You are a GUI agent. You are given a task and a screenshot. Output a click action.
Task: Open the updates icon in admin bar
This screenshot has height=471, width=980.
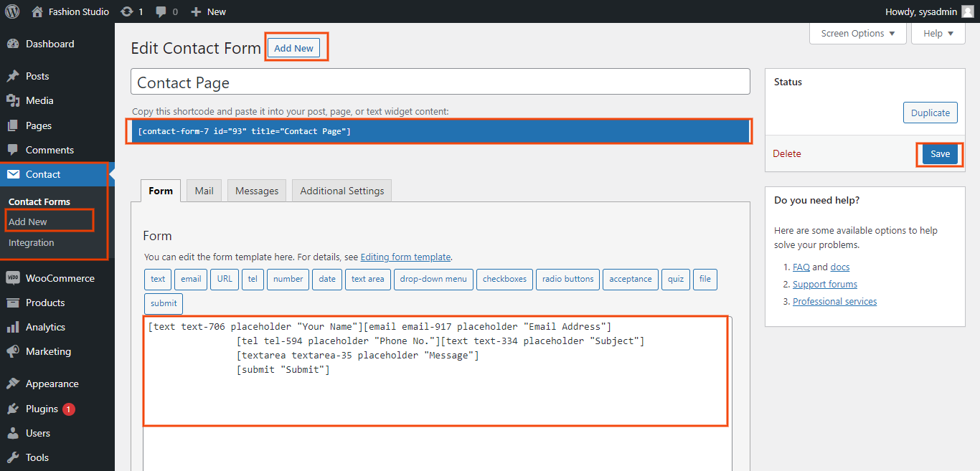[x=127, y=11]
